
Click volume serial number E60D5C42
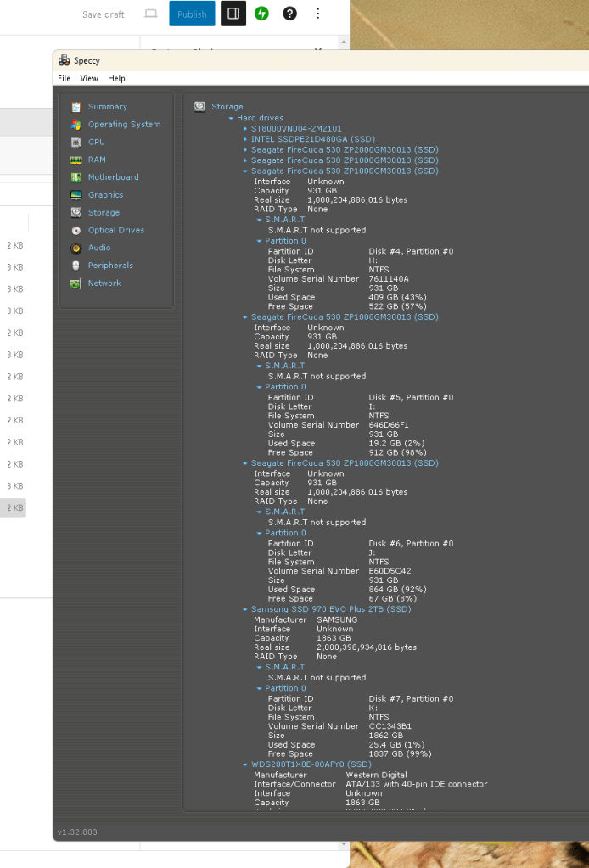[390, 571]
